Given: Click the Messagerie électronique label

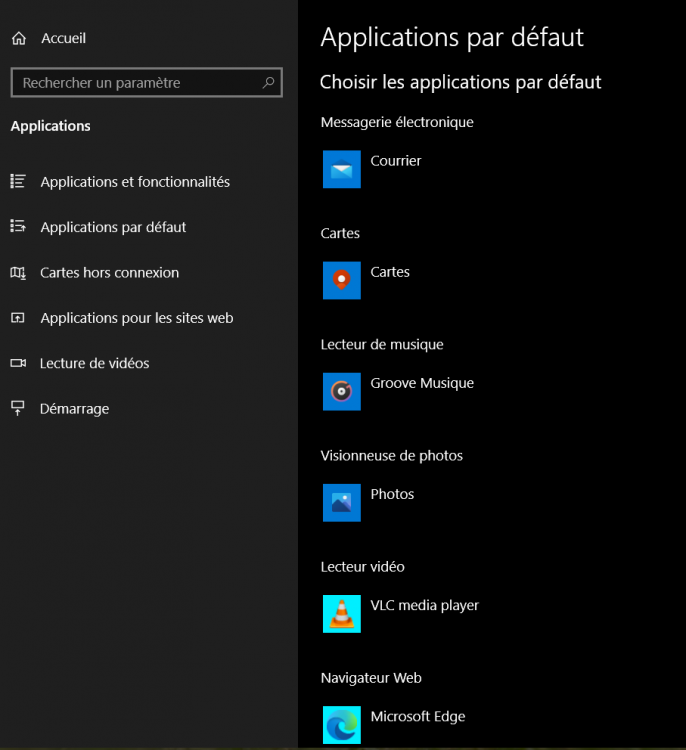Looking at the screenshot, I should click(x=397, y=122).
